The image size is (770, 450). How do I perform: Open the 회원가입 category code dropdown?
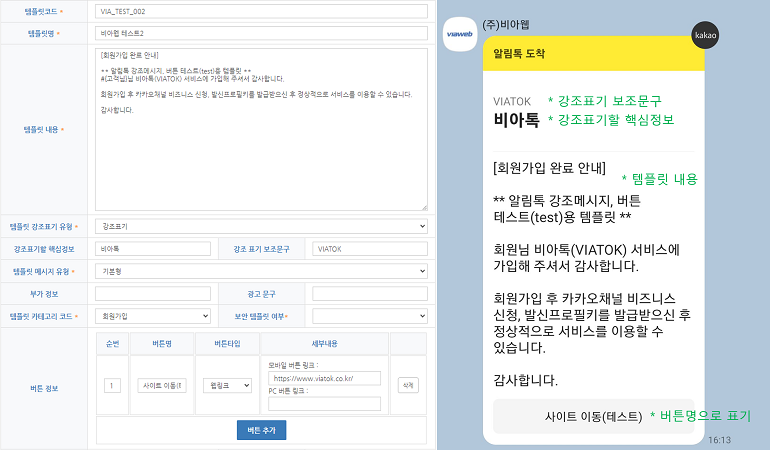[153, 316]
